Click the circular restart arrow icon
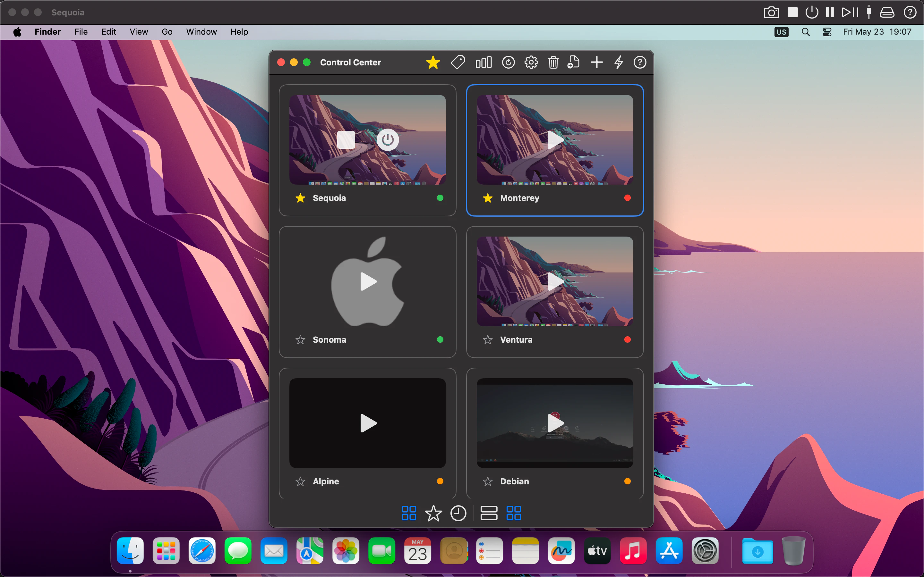 click(x=508, y=62)
